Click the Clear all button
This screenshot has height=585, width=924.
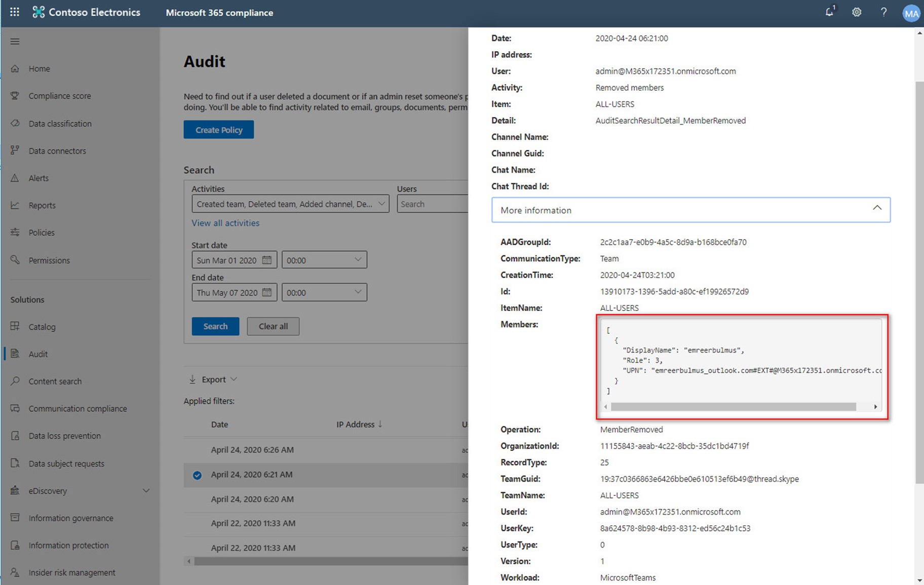(273, 326)
